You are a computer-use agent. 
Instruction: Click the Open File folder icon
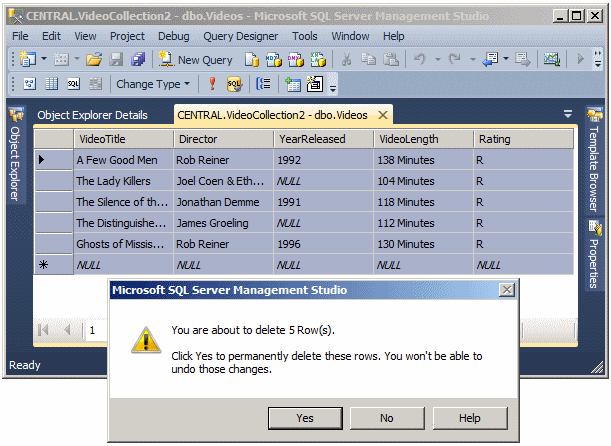(x=94, y=59)
